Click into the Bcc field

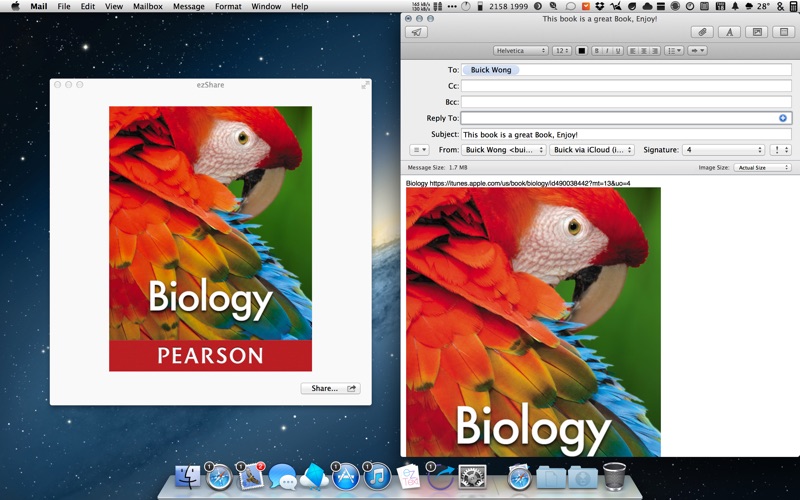[x=626, y=102]
